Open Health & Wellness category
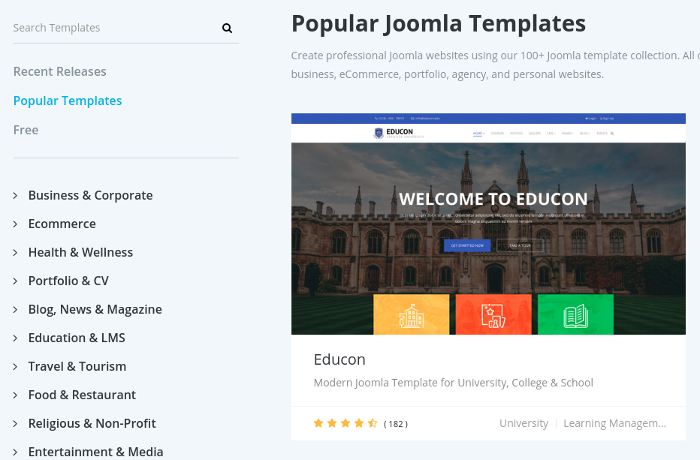This screenshot has width=700, height=460. pyautogui.click(x=81, y=252)
